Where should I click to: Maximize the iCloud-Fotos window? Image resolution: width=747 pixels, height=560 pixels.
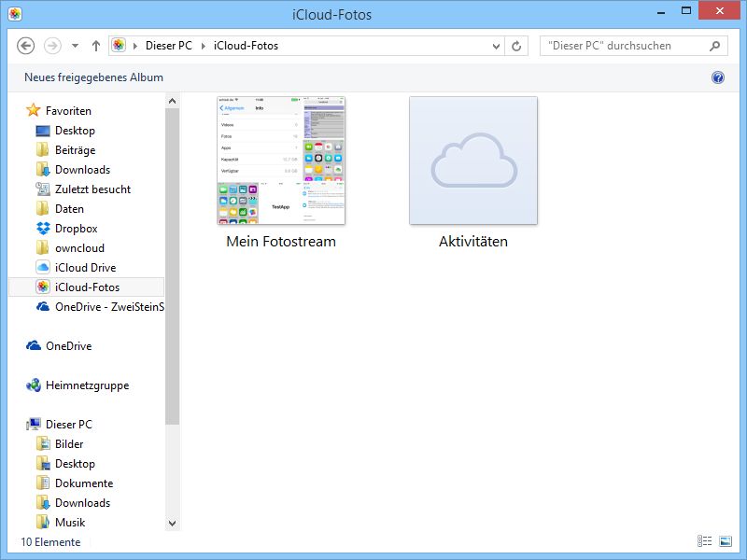686,11
